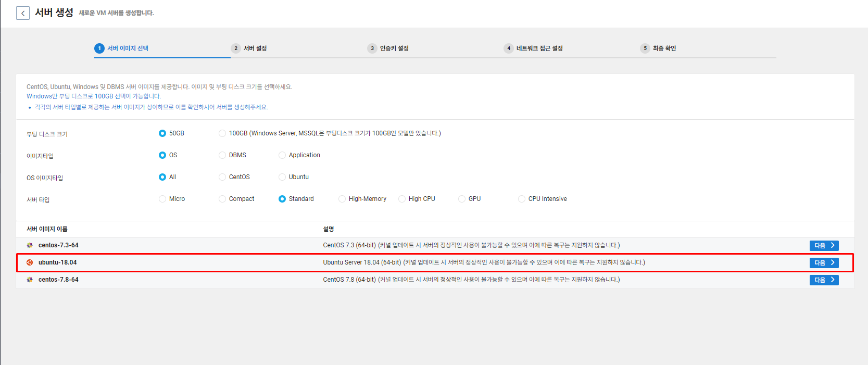Select GPU server type
The width and height of the screenshot is (868, 365).
pos(462,199)
